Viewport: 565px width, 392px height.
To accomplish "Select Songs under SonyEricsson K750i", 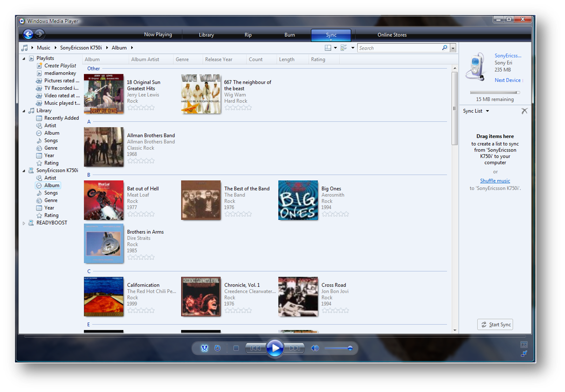I will coord(51,193).
